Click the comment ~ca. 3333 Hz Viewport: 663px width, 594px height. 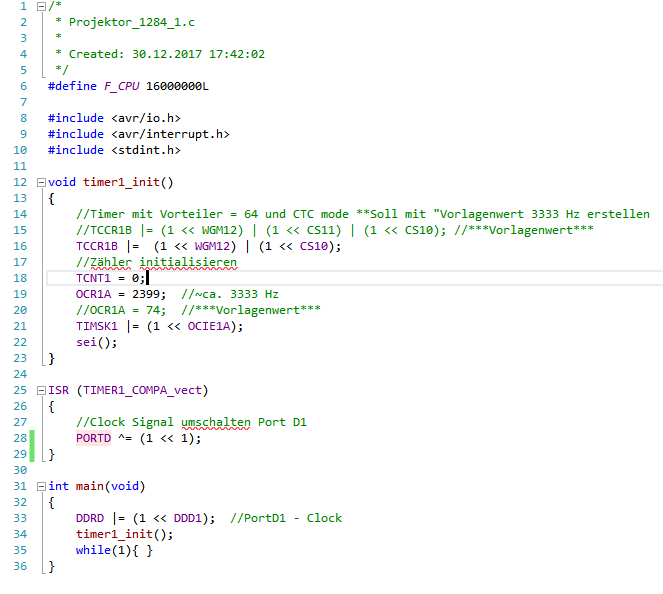coord(230,295)
